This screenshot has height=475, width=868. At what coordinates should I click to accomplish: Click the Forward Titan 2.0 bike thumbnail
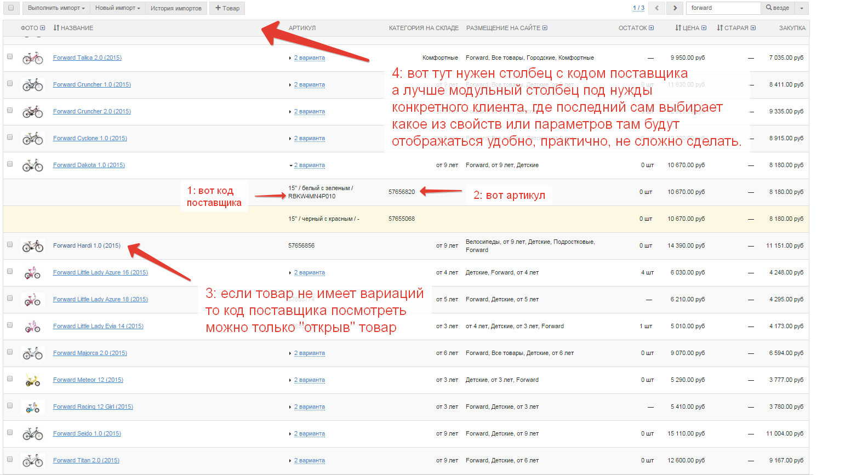click(x=32, y=461)
